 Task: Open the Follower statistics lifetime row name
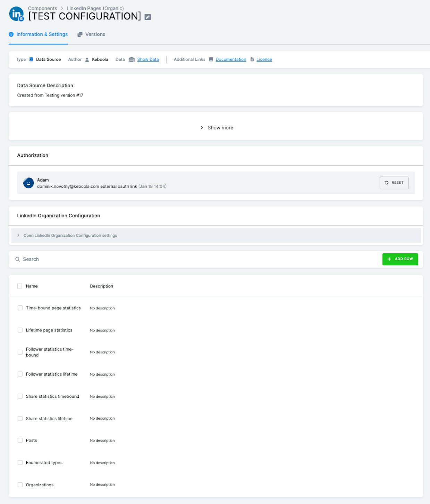[x=52, y=374]
